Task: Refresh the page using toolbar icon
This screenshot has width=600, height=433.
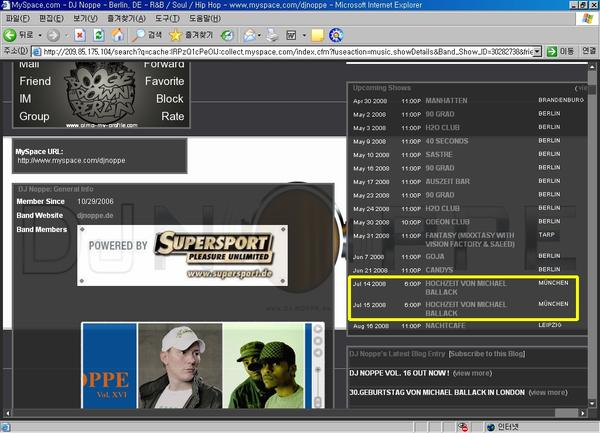Action: click(x=98, y=34)
